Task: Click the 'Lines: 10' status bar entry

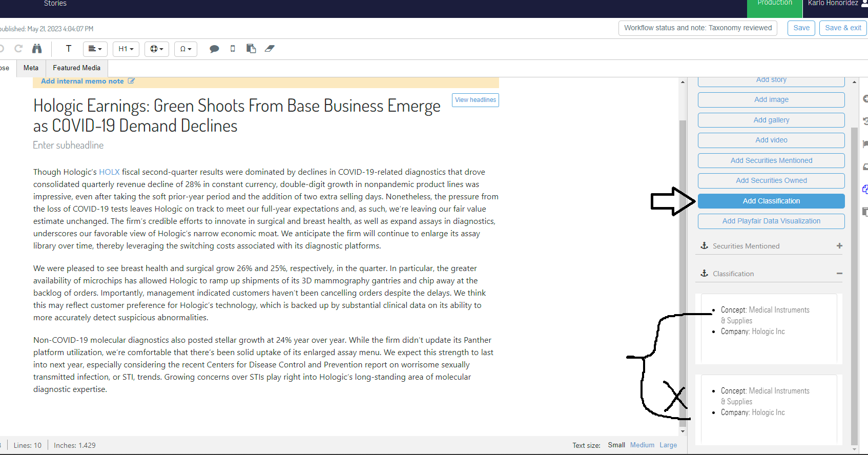Action: (28, 445)
